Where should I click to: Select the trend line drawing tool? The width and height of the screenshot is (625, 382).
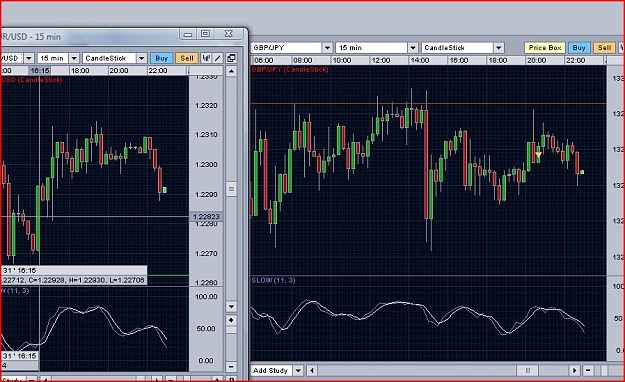[217, 58]
